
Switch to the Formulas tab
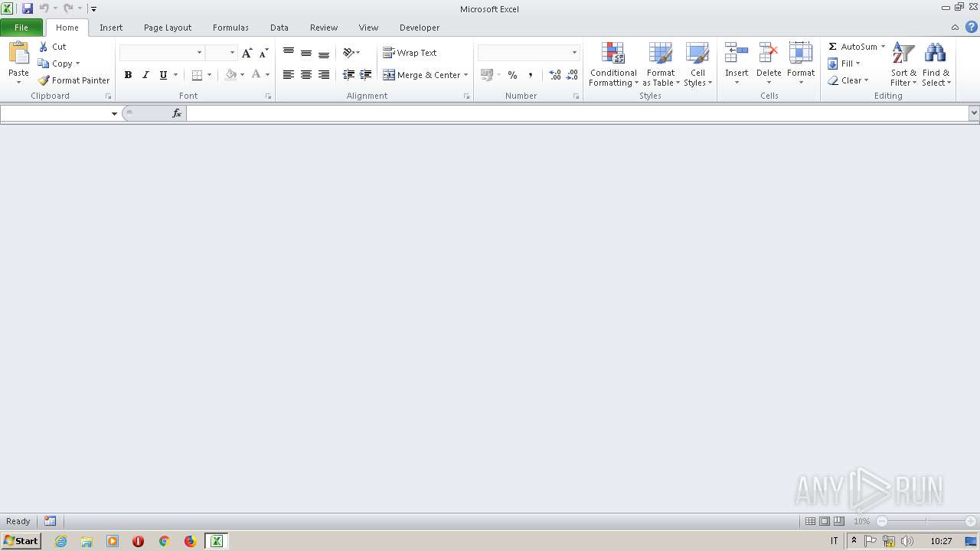pos(230,28)
